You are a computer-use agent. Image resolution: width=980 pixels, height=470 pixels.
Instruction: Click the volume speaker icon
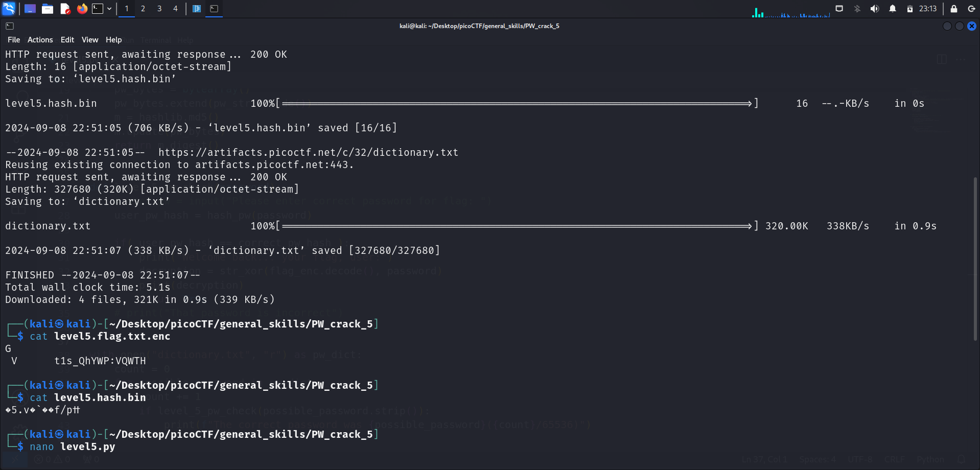[874, 9]
